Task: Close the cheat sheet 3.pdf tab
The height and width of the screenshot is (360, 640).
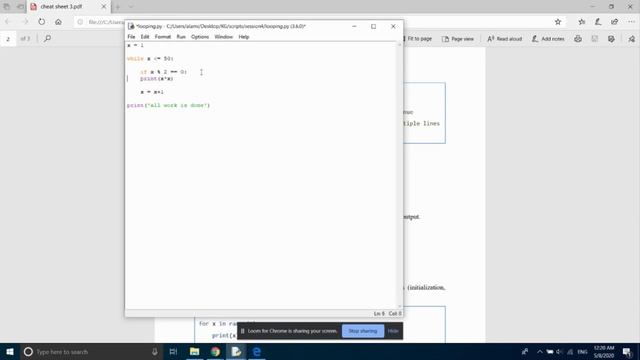Action: click(104, 7)
